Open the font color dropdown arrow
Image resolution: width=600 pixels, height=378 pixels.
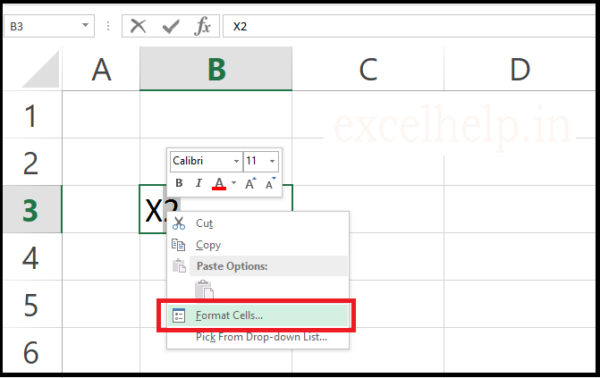233,183
